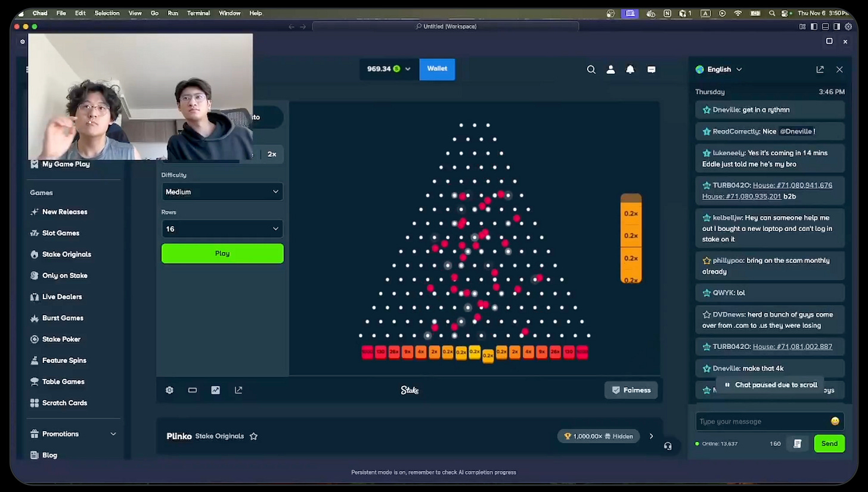The height and width of the screenshot is (492, 868).
Task: Open the Notion menu bar icon
Action: [667, 13]
